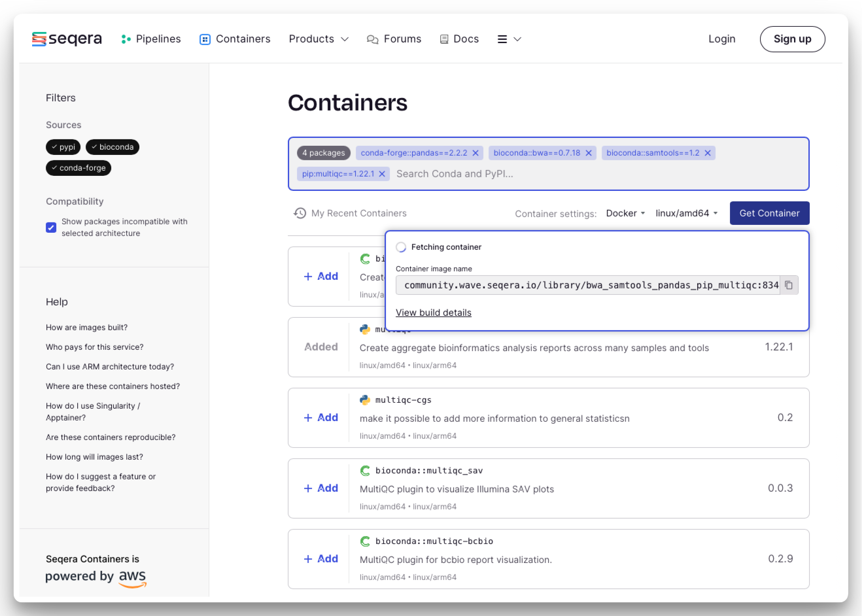Open 'Are these containers reproducible?' help

(x=111, y=437)
